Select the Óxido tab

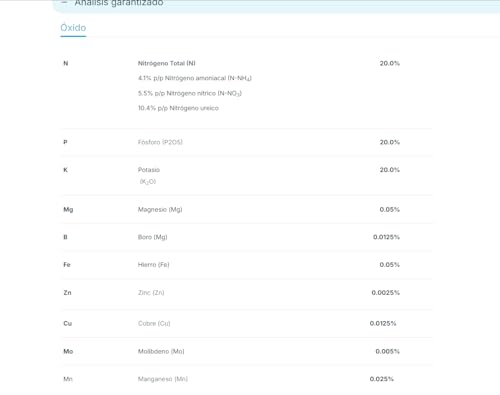point(73,28)
